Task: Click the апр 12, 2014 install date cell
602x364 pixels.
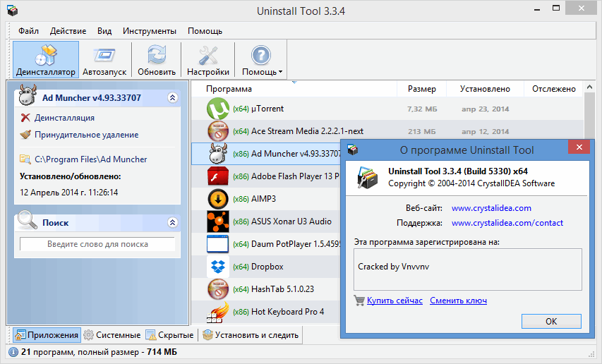Action: tap(486, 131)
